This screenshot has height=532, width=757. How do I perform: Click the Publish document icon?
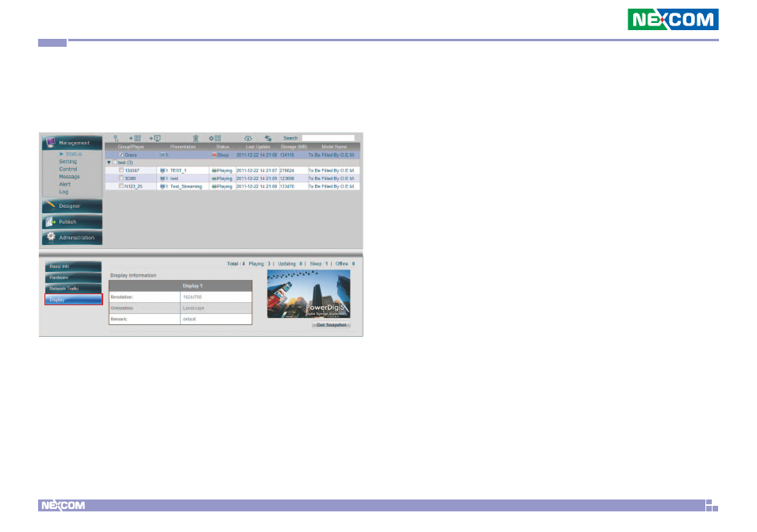pyautogui.click(x=50, y=221)
